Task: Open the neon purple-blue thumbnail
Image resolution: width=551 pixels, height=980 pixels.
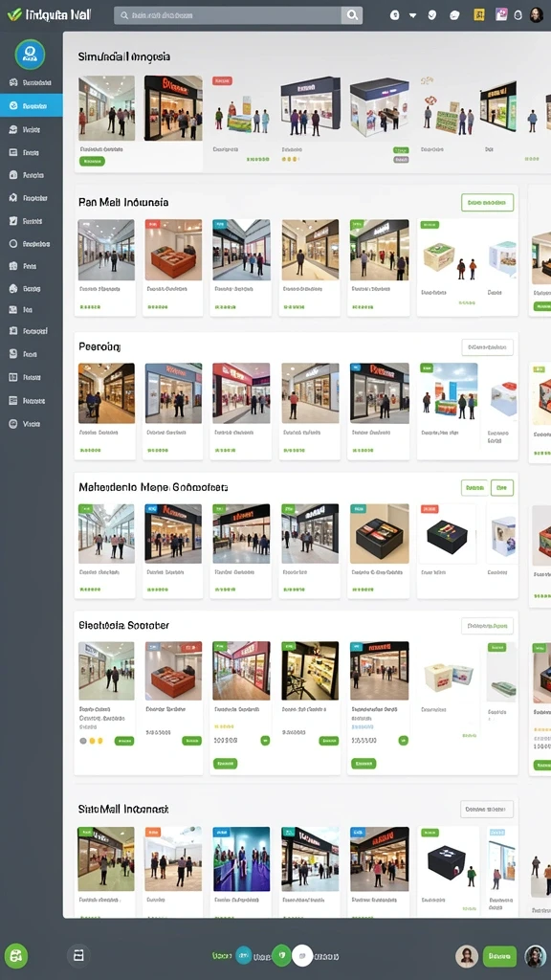Action: (241, 858)
